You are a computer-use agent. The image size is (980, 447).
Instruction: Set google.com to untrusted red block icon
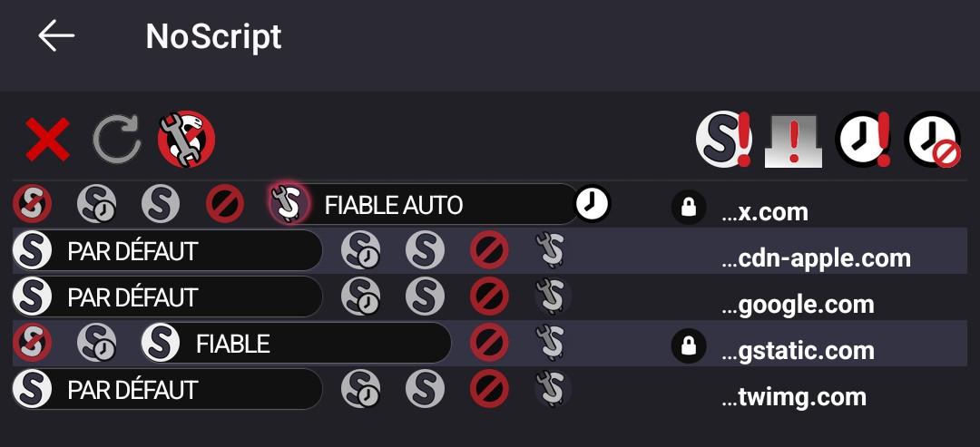pos(489,297)
